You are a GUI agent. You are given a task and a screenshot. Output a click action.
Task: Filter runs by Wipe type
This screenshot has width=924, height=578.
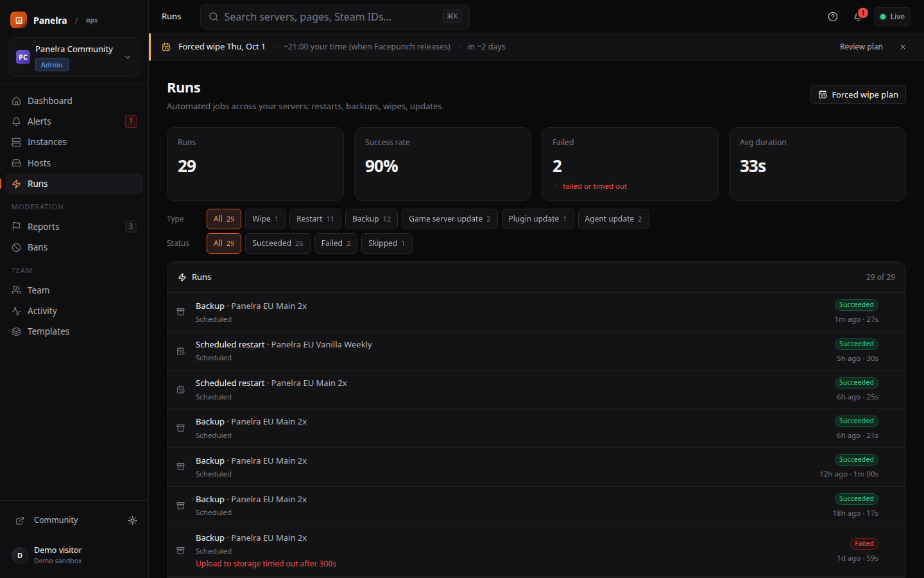click(x=265, y=219)
